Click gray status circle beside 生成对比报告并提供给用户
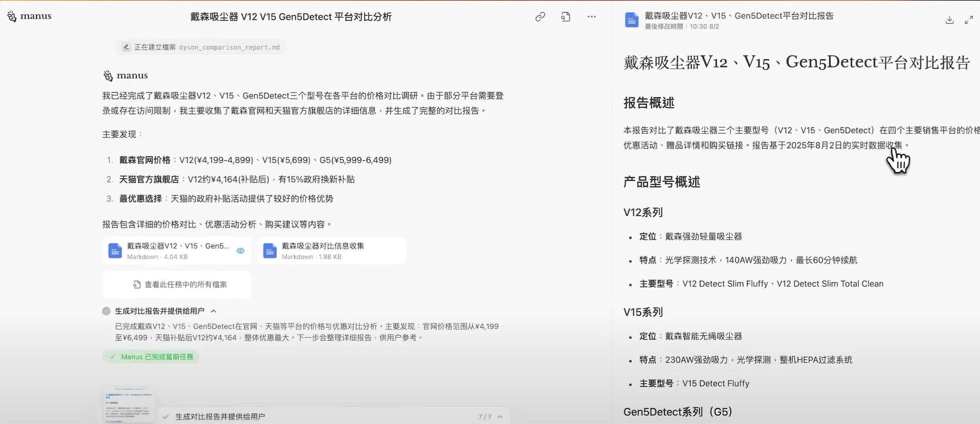The width and height of the screenshot is (980, 424). (106, 311)
